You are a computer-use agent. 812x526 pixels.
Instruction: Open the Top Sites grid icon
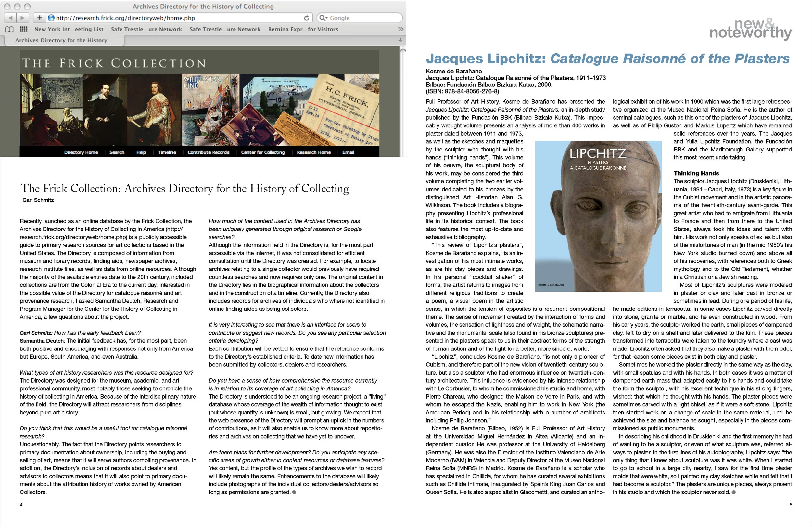point(23,29)
